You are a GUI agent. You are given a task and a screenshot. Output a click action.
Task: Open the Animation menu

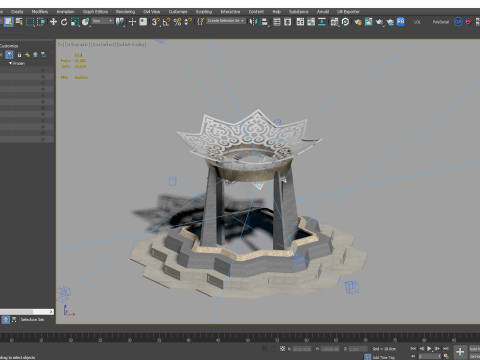pyautogui.click(x=65, y=12)
